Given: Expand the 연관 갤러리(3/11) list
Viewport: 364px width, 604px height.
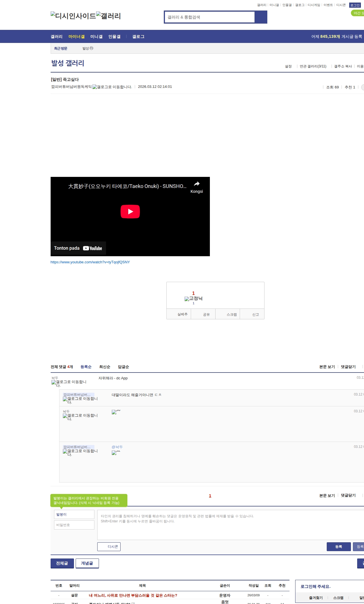Looking at the screenshot, I should pyautogui.click(x=313, y=66).
